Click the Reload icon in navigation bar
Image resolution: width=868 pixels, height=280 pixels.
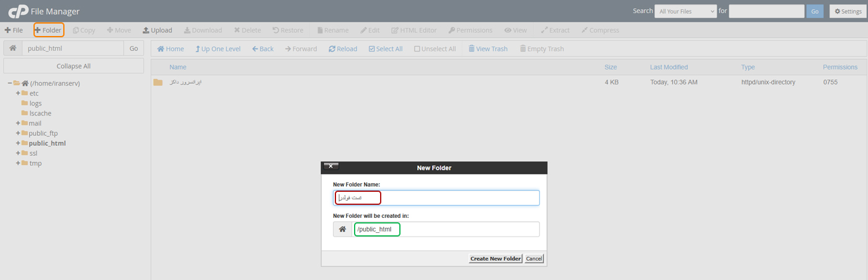pyautogui.click(x=343, y=48)
